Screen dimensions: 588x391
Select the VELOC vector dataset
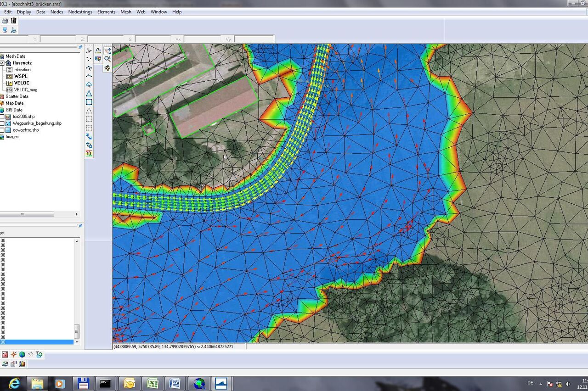pos(22,83)
